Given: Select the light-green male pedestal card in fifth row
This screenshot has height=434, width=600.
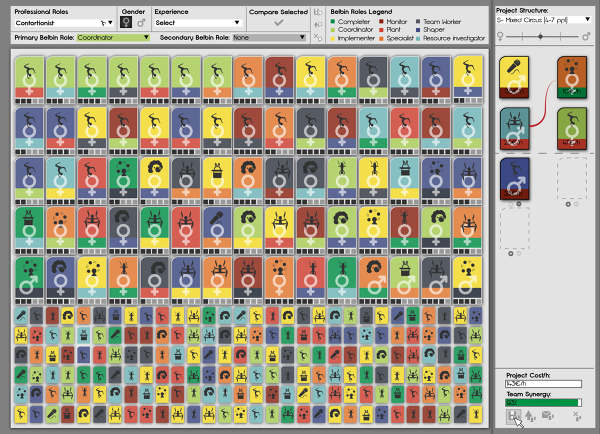Looking at the screenshot, I should click(404, 281).
